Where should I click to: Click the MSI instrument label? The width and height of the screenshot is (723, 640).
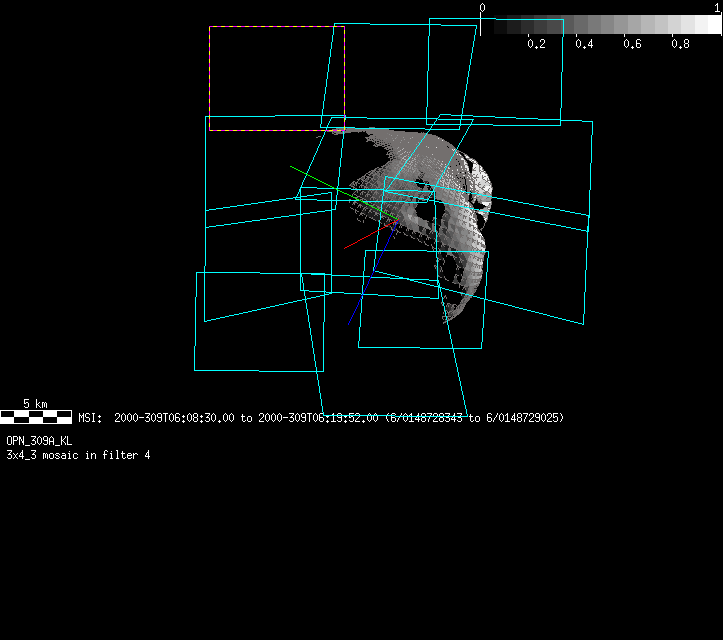pos(90,417)
